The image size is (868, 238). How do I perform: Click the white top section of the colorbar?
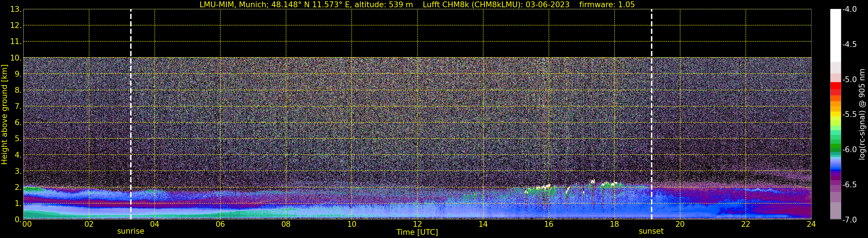836,35
